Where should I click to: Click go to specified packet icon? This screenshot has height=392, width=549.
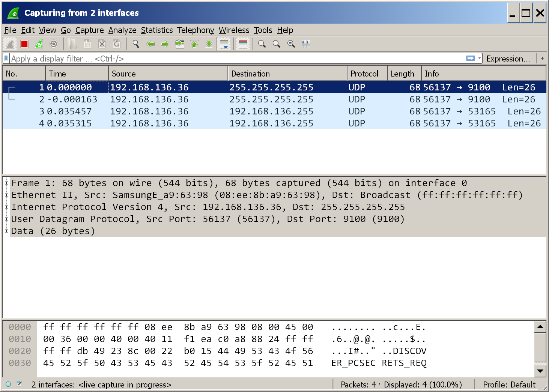coord(180,44)
